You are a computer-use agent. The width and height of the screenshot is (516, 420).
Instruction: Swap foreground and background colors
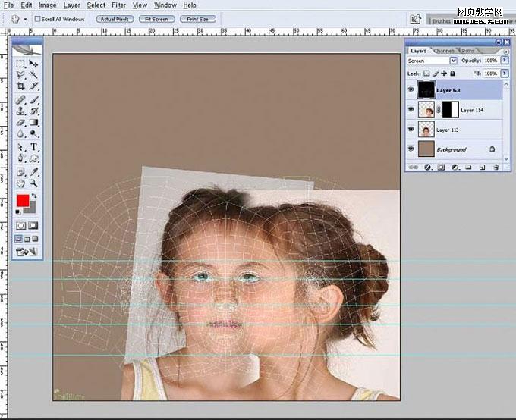pos(34,196)
